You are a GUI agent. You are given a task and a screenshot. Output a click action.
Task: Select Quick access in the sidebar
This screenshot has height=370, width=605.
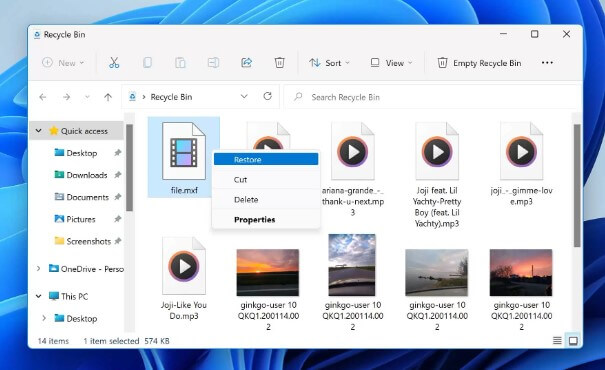tap(84, 131)
